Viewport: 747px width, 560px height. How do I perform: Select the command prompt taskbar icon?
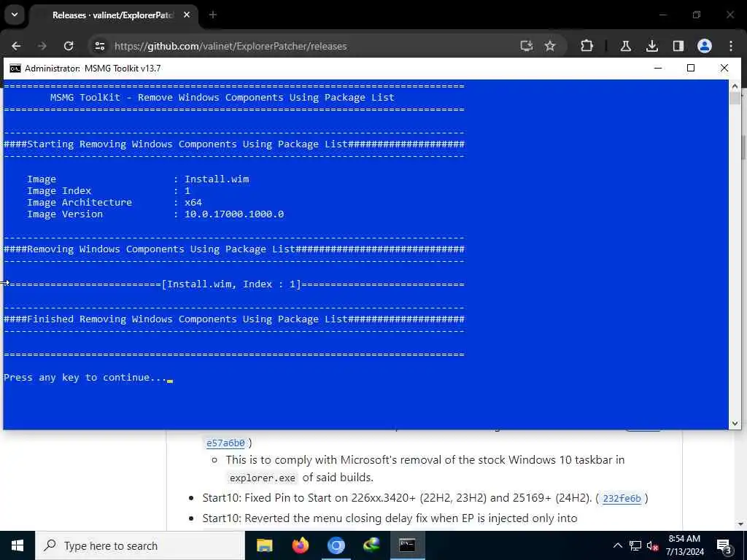click(x=407, y=545)
